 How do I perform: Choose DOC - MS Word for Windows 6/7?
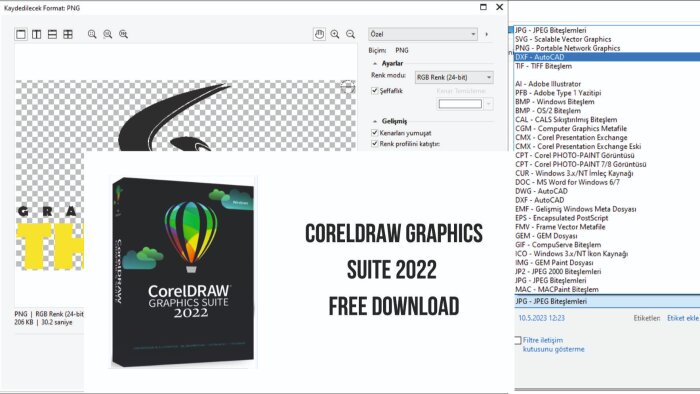point(567,182)
